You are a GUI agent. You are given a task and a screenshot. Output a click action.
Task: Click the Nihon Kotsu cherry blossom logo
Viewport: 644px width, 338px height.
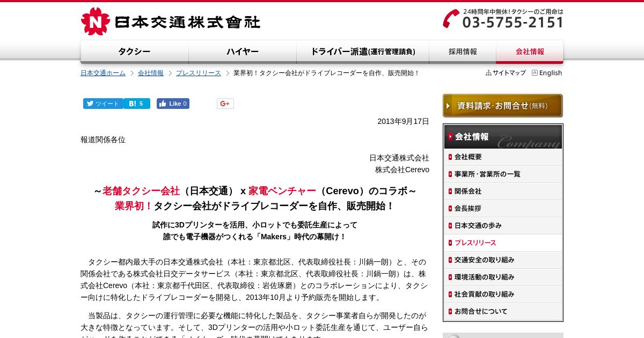pyautogui.click(x=96, y=21)
